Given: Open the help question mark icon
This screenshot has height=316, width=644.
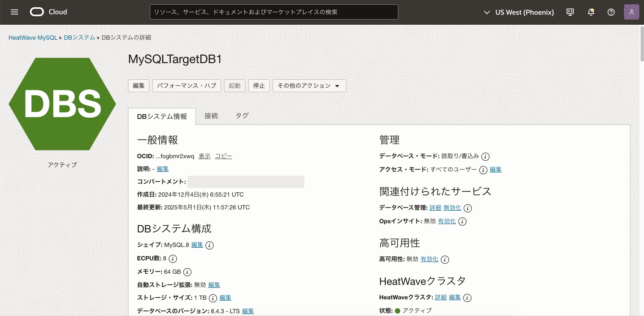Looking at the screenshot, I should pos(611,12).
